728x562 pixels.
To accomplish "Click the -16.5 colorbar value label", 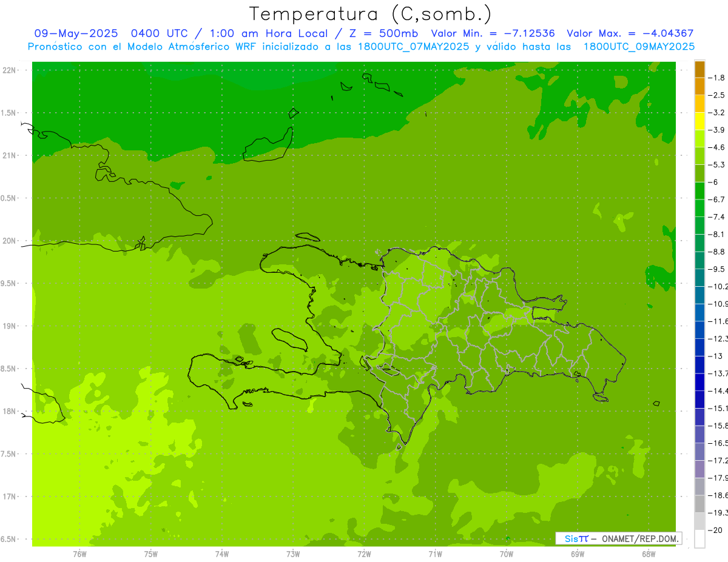I will (x=718, y=443).
